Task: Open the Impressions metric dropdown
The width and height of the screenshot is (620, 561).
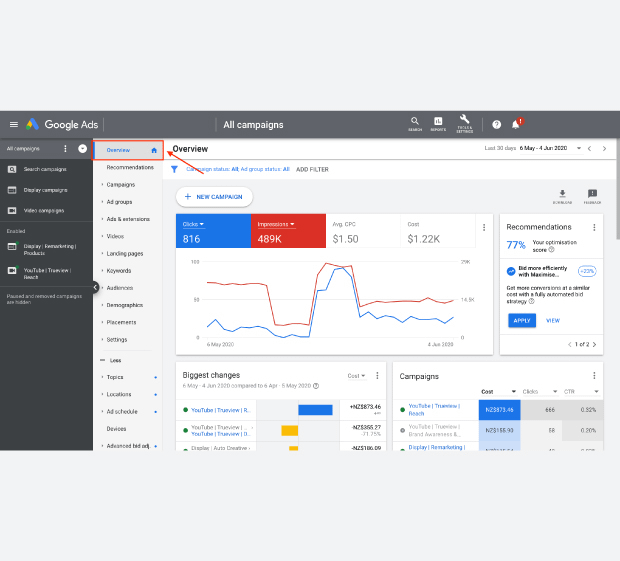Action: coord(277,224)
